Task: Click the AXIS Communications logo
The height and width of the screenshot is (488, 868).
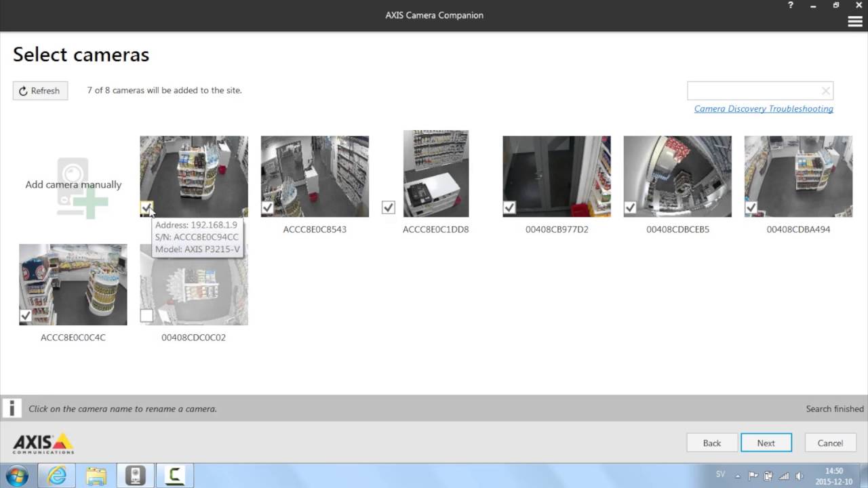Action: click(x=43, y=443)
